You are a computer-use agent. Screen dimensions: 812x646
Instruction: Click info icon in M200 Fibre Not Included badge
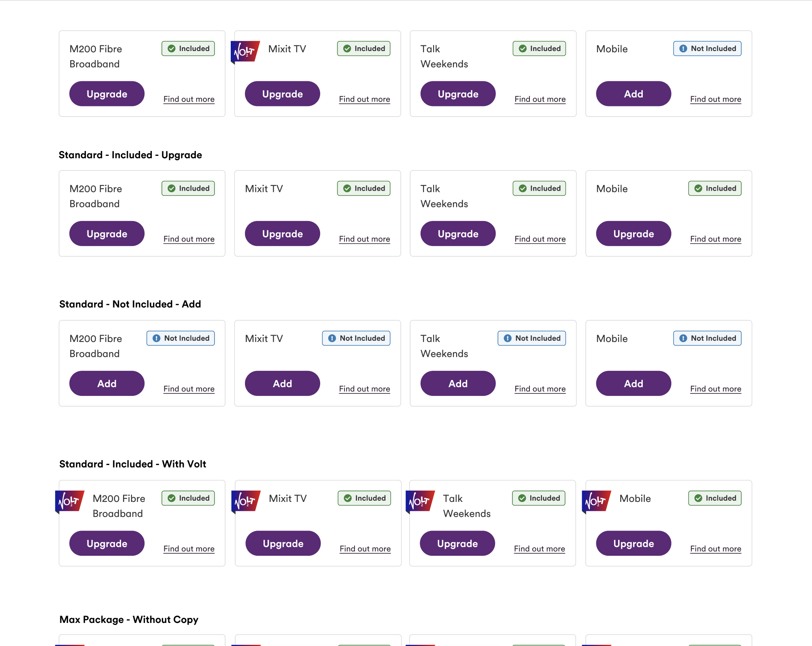(156, 338)
